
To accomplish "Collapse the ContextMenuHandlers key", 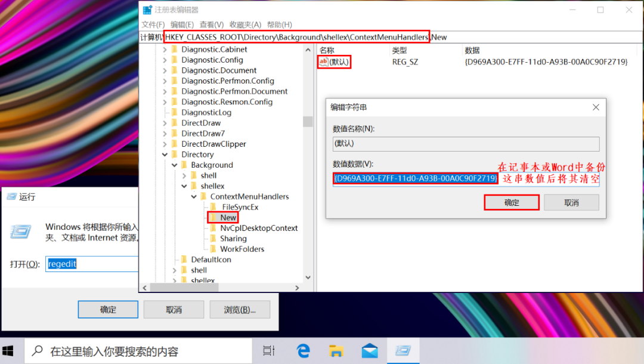I will coord(194,196).
